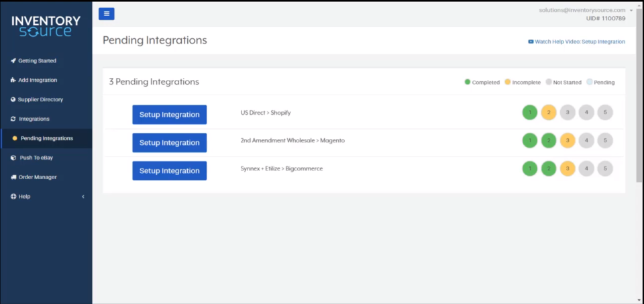The width and height of the screenshot is (644, 304).
Task: Click the refresh icon beside Integrations
Action: (x=13, y=119)
